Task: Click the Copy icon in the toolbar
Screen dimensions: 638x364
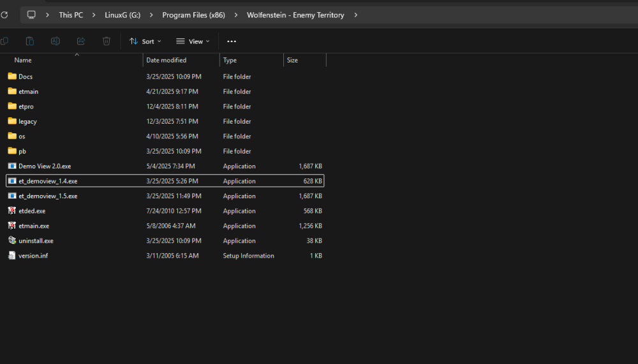Action: click(x=4, y=41)
